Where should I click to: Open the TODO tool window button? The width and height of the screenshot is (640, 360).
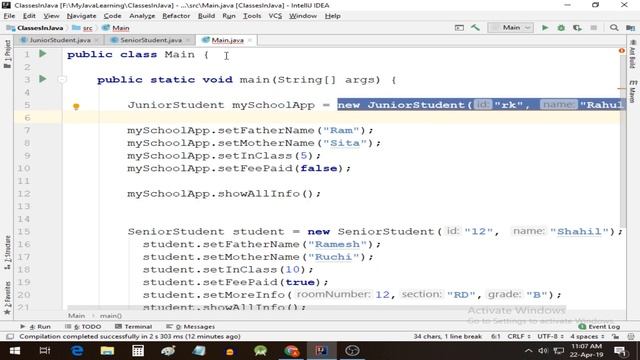click(x=83, y=327)
